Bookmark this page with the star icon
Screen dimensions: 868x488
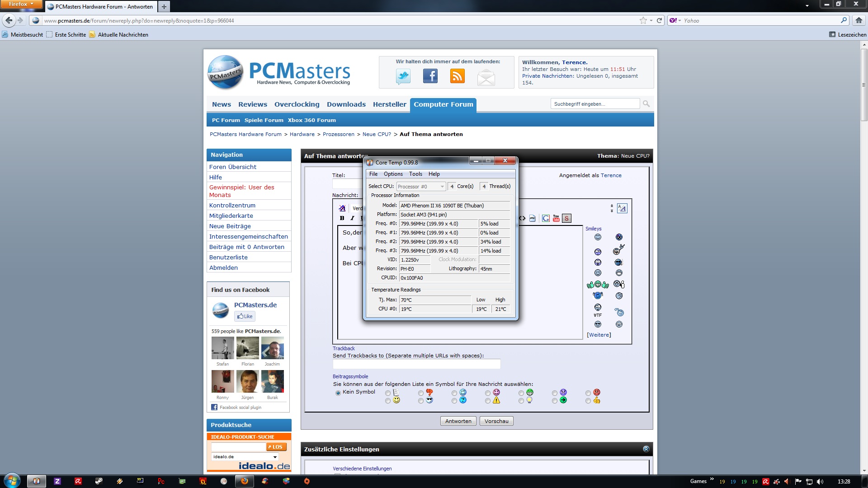[x=643, y=20]
